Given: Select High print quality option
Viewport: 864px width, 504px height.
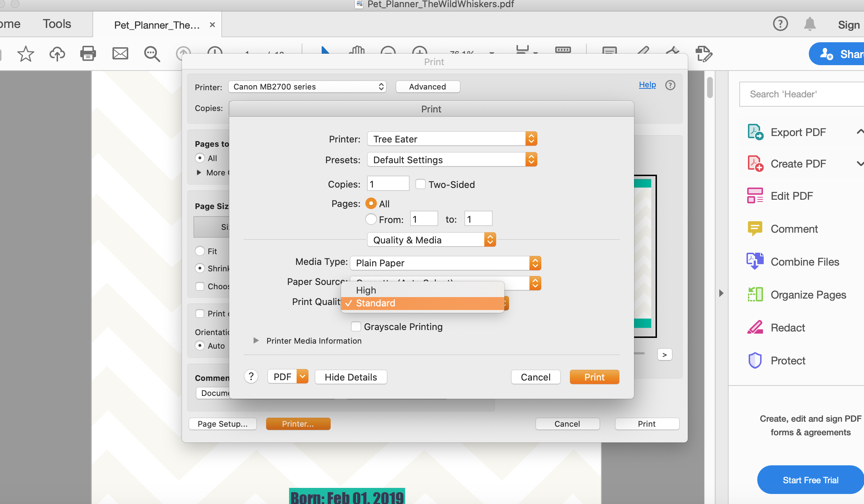Looking at the screenshot, I should pyautogui.click(x=366, y=290).
